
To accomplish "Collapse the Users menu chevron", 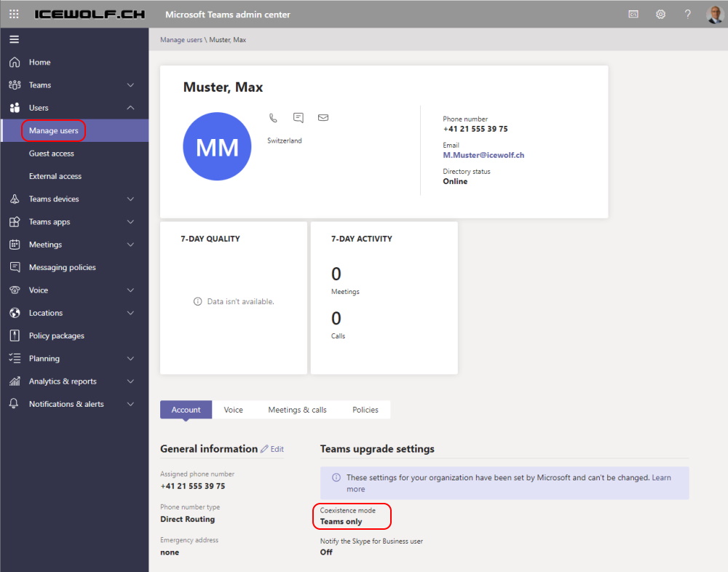I will 130,108.
